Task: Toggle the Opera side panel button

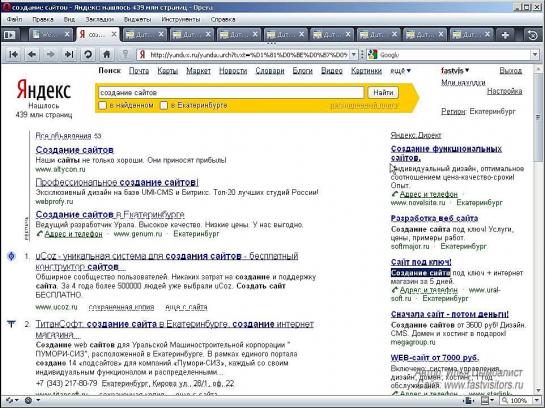Action: click(x=9, y=35)
